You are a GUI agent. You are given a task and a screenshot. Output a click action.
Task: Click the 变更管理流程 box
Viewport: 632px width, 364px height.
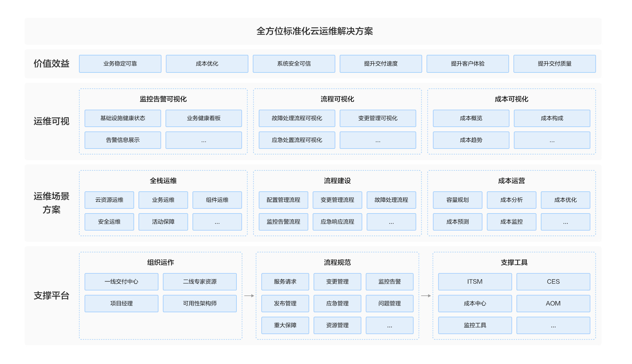(x=337, y=200)
